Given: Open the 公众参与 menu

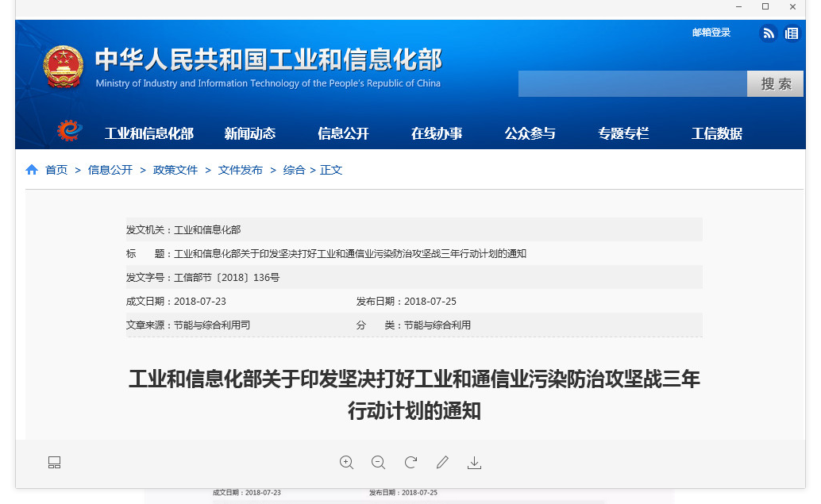Looking at the screenshot, I should tap(530, 133).
